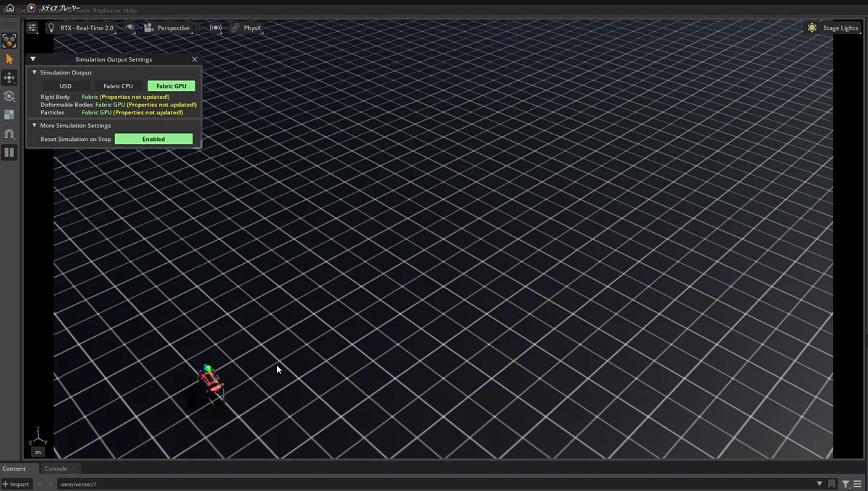Open the Content browser options menu icon
This screenshot has width=868, height=491.
pyautogui.click(x=857, y=484)
